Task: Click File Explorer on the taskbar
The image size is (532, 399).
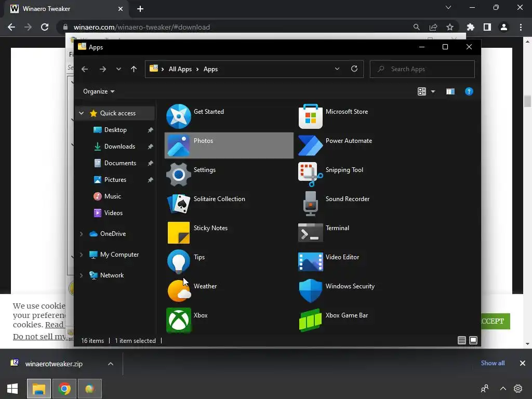Action: [39, 389]
